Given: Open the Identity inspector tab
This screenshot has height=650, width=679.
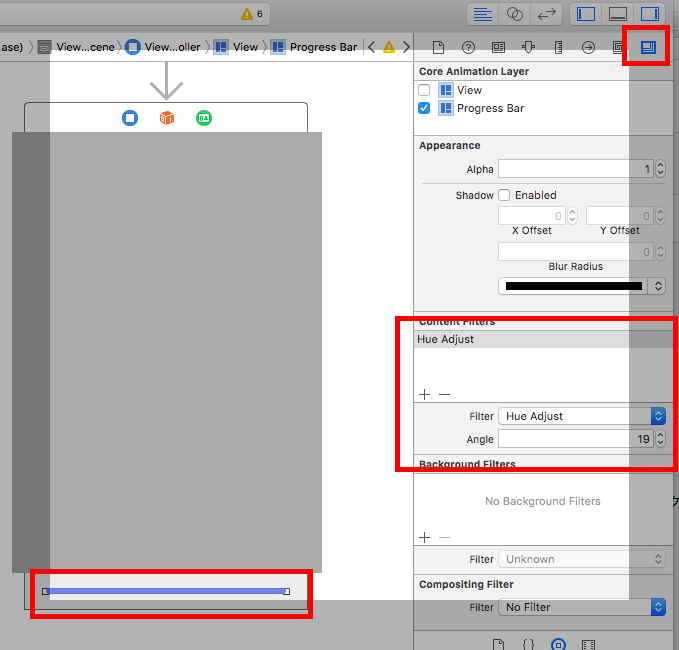Looking at the screenshot, I should click(498, 47).
